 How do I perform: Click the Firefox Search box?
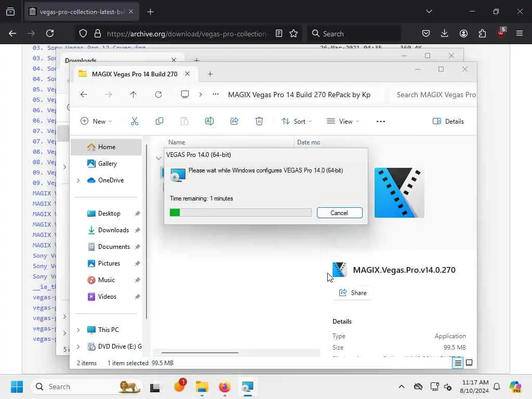click(x=354, y=34)
